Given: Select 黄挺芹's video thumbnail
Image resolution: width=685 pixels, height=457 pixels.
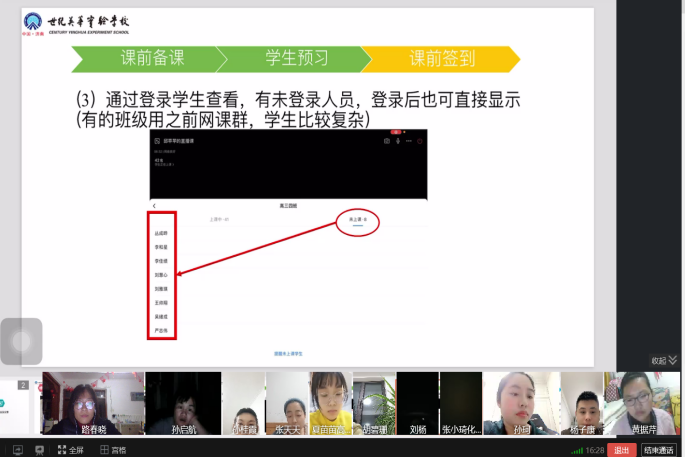Looking at the screenshot, I should 638,404.
